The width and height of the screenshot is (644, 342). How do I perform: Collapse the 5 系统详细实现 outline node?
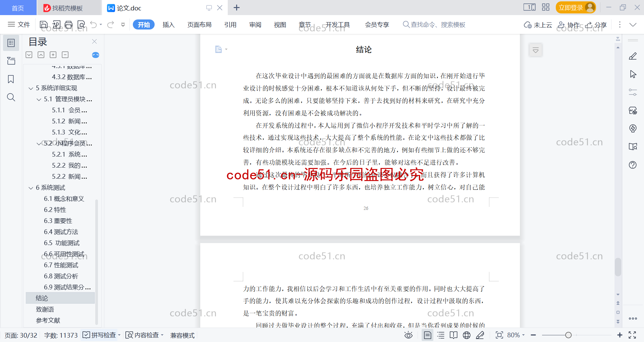tap(31, 89)
